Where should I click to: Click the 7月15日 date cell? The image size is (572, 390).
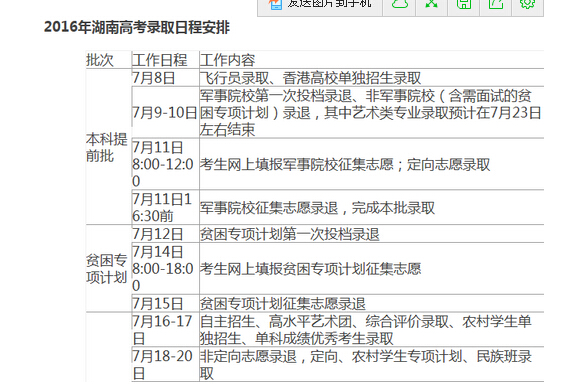pyautogui.click(x=157, y=304)
